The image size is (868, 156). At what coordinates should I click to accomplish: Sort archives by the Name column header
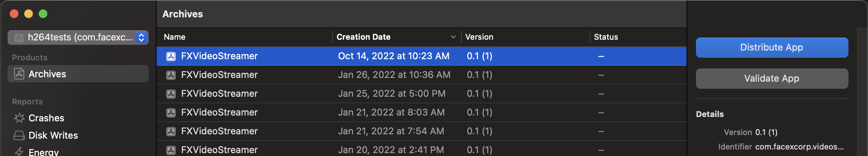tap(175, 37)
